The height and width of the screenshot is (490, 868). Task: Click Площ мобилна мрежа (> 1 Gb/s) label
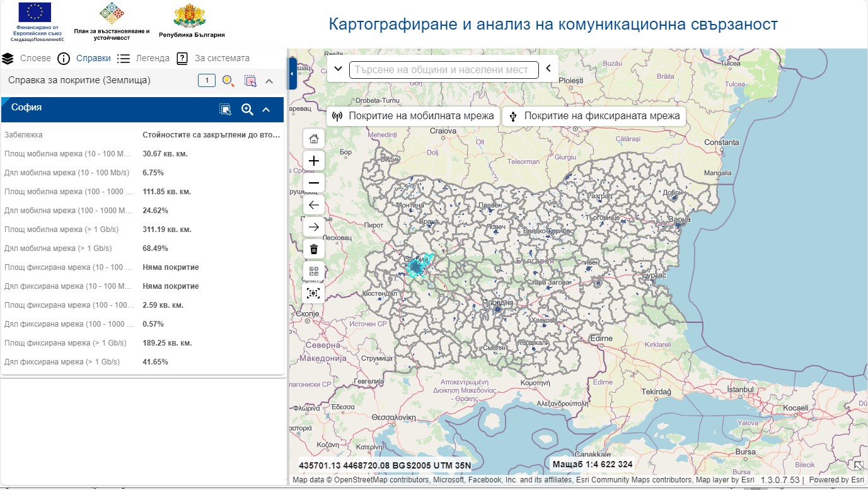click(x=61, y=230)
